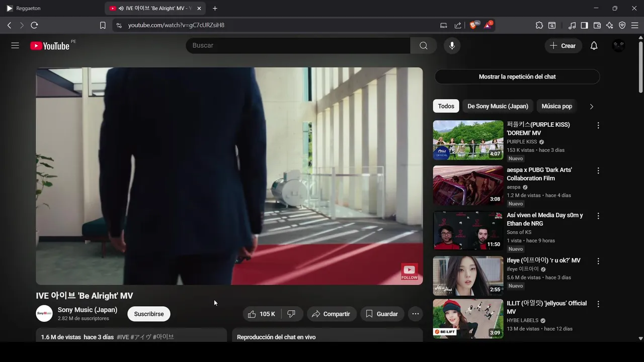Screen dimensions: 644x362
Task: Open ifeye 'r u ok?' MV thumbnail
Action: point(468,276)
